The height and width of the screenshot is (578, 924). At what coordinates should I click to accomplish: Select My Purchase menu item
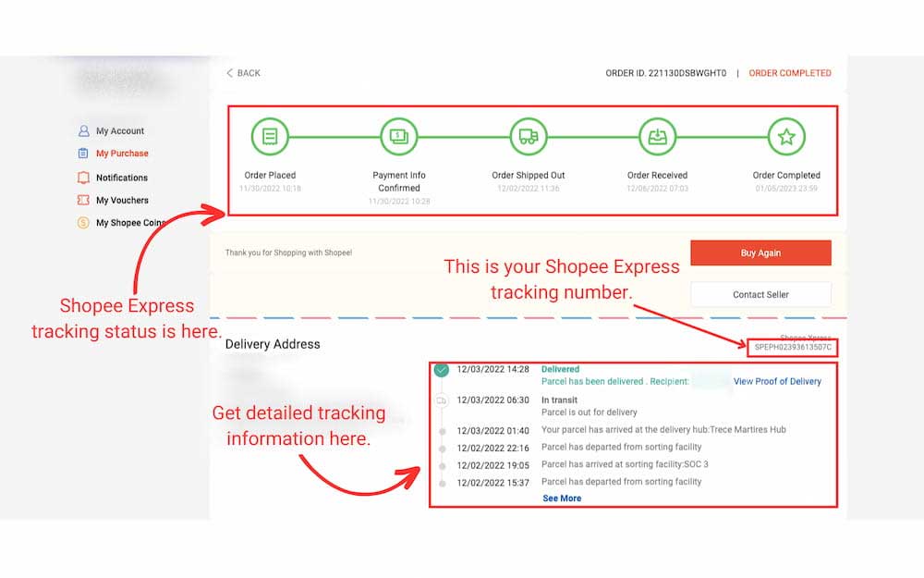click(x=122, y=154)
